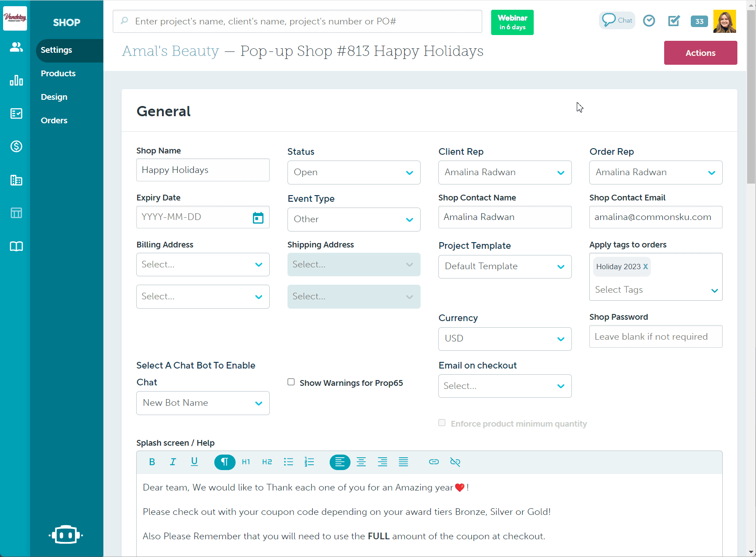Open the Expiry Date calendar picker
The image size is (756, 557).
[258, 218]
